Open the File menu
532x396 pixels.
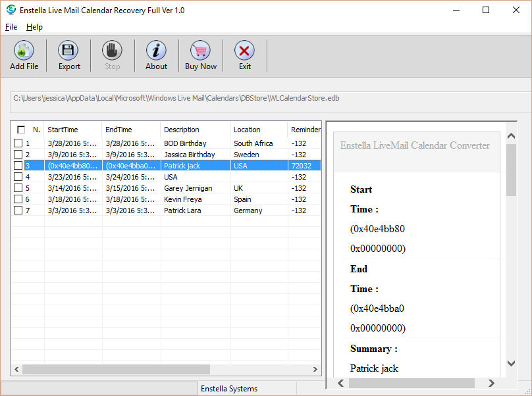click(x=11, y=27)
